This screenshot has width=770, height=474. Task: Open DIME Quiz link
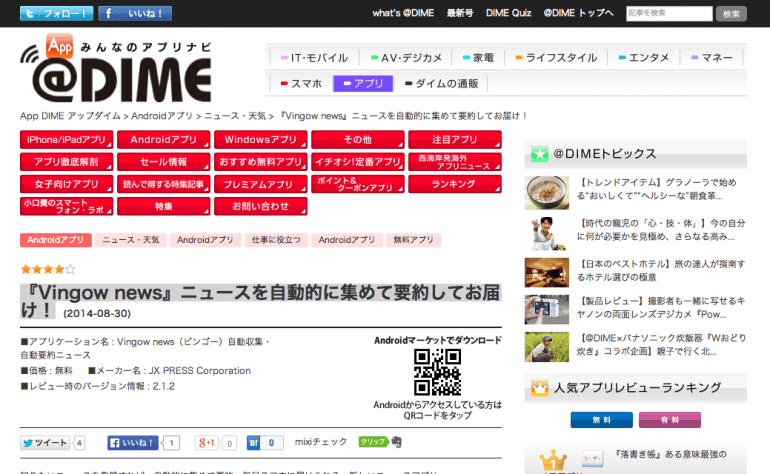(508, 13)
